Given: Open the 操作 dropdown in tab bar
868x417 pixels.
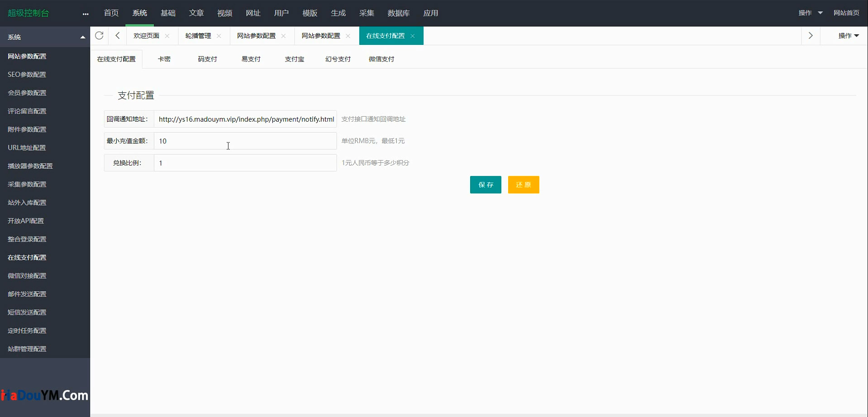Looking at the screenshot, I should click(849, 36).
